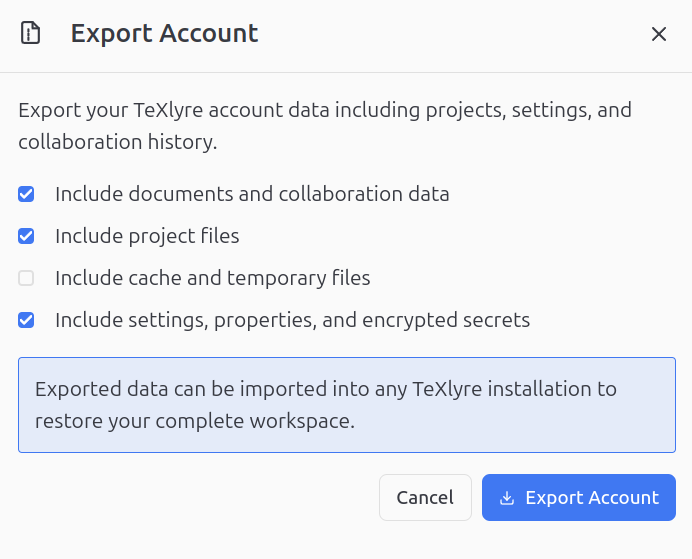Click the 'Export your TeXlyre account data' description
The width and height of the screenshot is (692, 559).
[325, 110]
